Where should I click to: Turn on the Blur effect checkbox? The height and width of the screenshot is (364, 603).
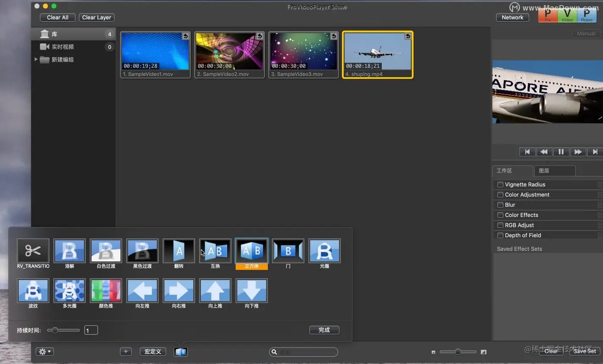click(x=500, y=205)
